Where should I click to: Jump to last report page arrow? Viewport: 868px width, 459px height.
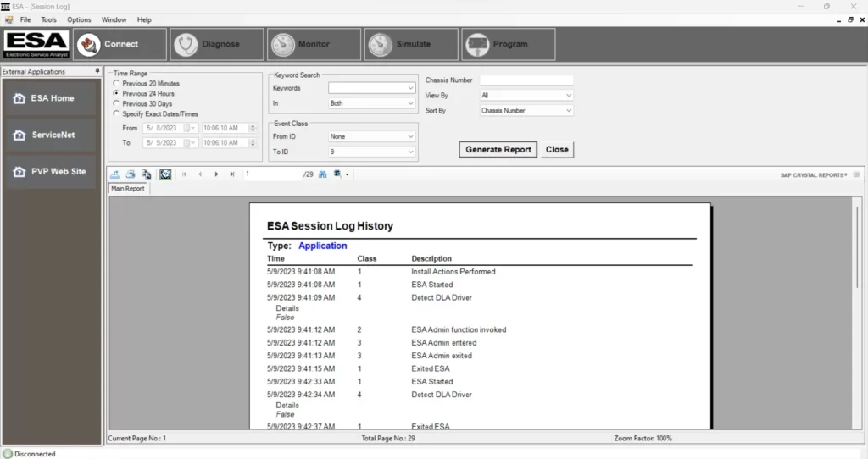232,174
